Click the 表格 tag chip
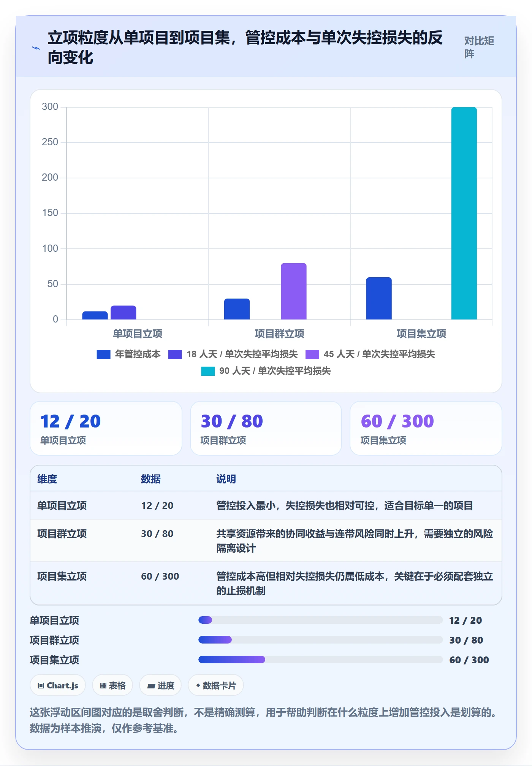 [x=112, y=686]
